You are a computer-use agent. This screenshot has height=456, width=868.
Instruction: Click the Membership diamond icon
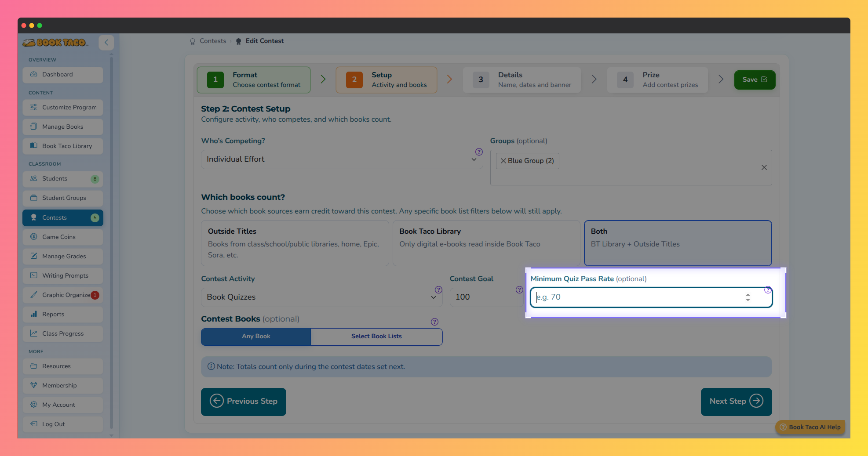point(34,385)
